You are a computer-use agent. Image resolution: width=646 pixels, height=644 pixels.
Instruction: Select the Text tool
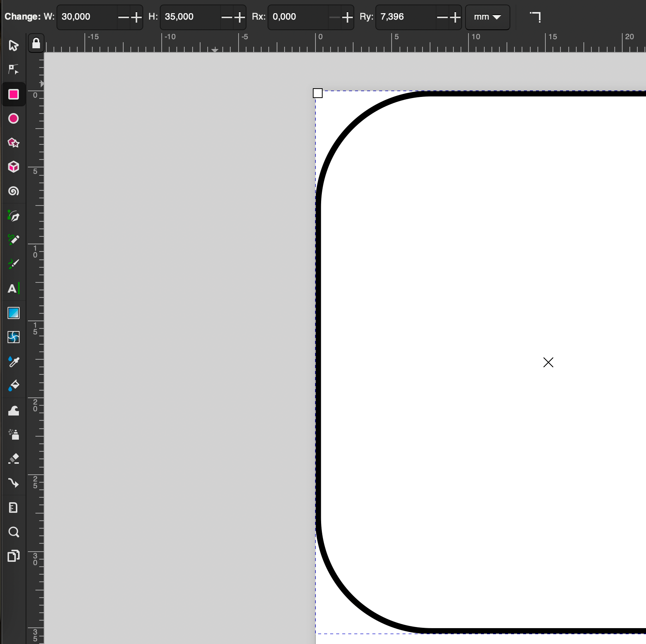pos(14,288)
